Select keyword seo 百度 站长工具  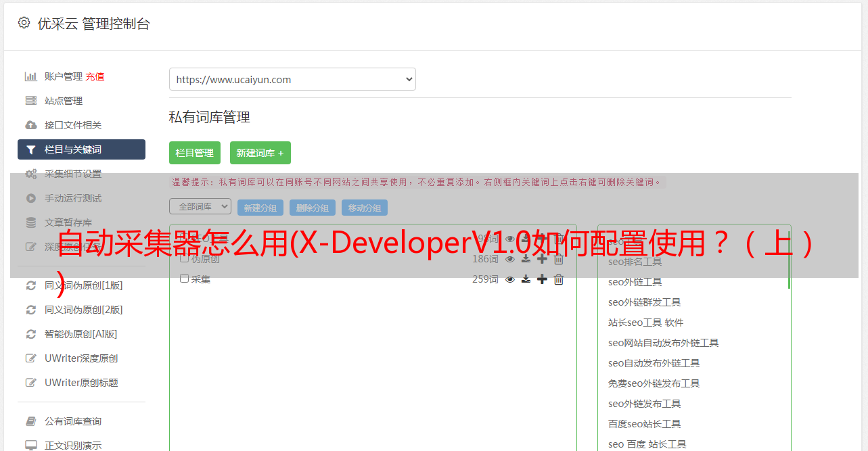point(647,444)
